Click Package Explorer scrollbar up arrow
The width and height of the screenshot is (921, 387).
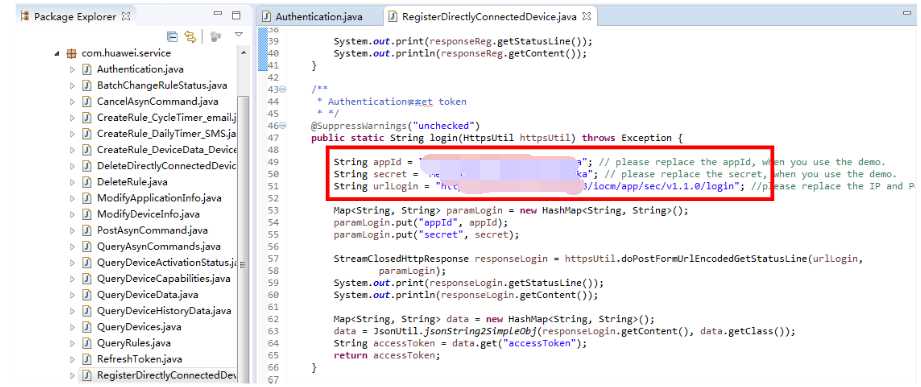click(x=243, y=53)
